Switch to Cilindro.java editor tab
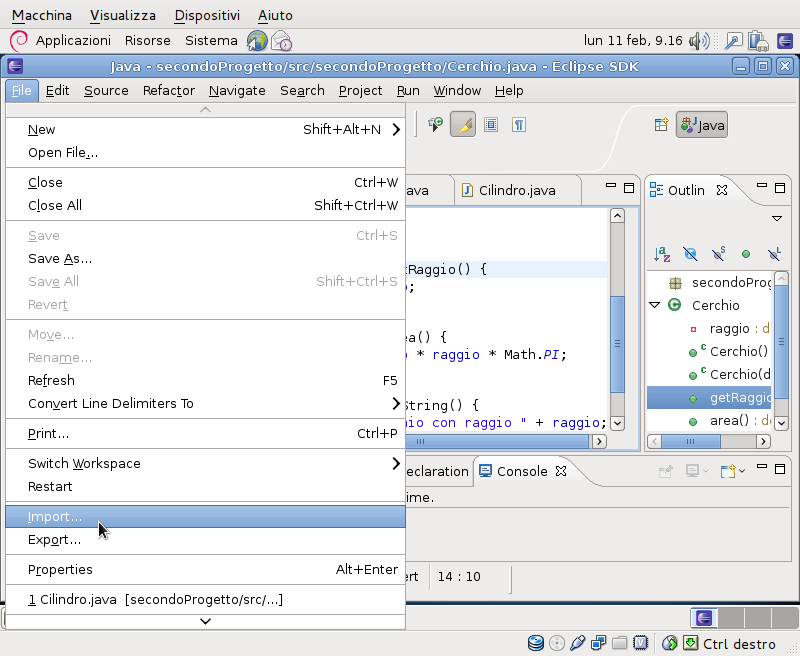This screenshot has width=800, height=656. click(x=516, y=190)
